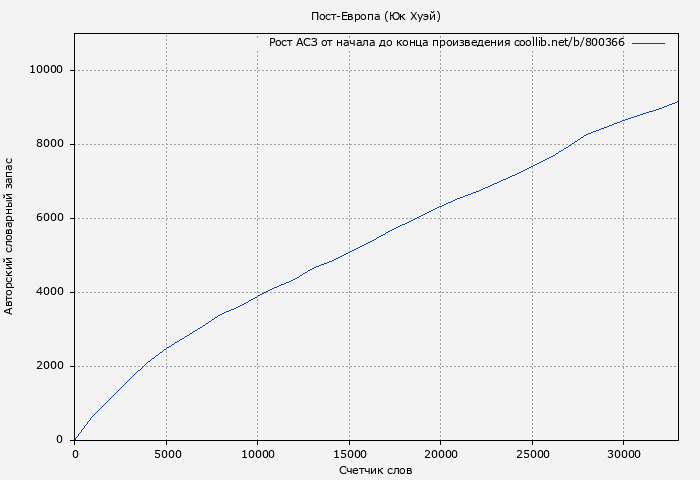Click the y-axis tick label 6000

tap(50, 218)
